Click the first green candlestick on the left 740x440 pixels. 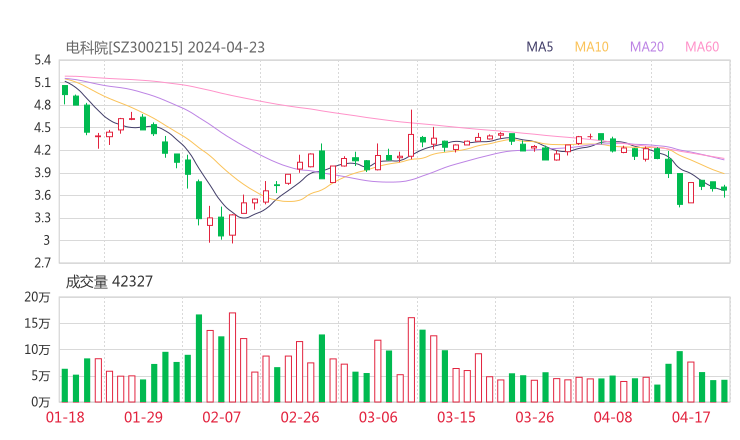point(65,90)
